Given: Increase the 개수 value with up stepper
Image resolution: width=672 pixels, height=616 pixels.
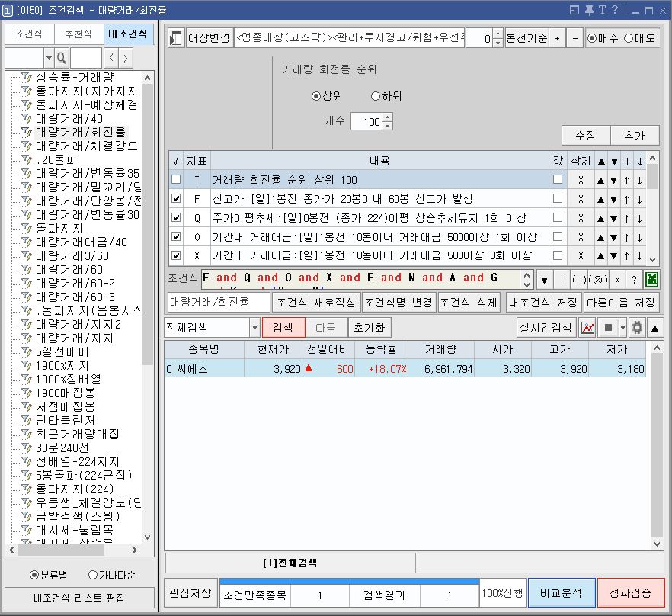Looking at the screenshot, I should point(387,118).
